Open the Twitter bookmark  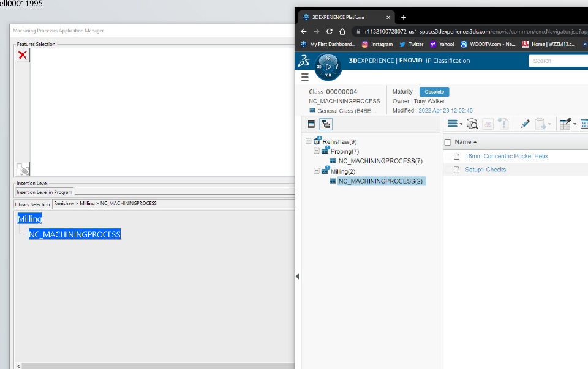click(412, 44)
